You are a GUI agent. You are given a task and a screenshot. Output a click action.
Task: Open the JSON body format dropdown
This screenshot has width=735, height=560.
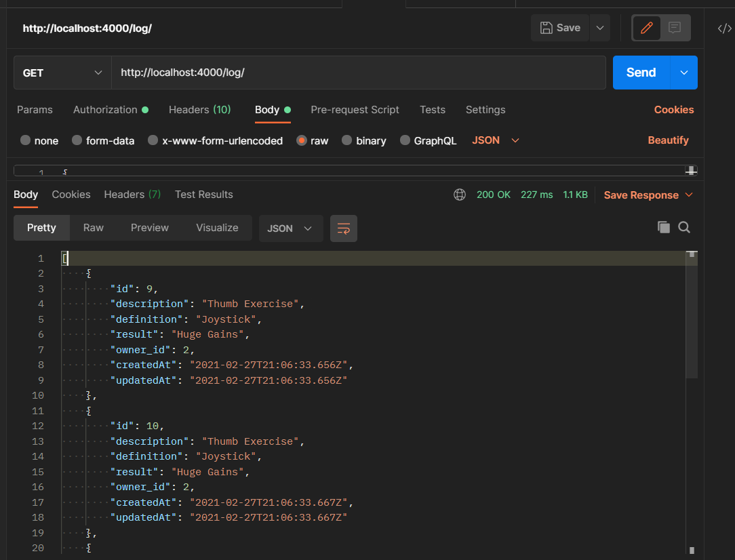pyautogui.click(x=495, y=140)
